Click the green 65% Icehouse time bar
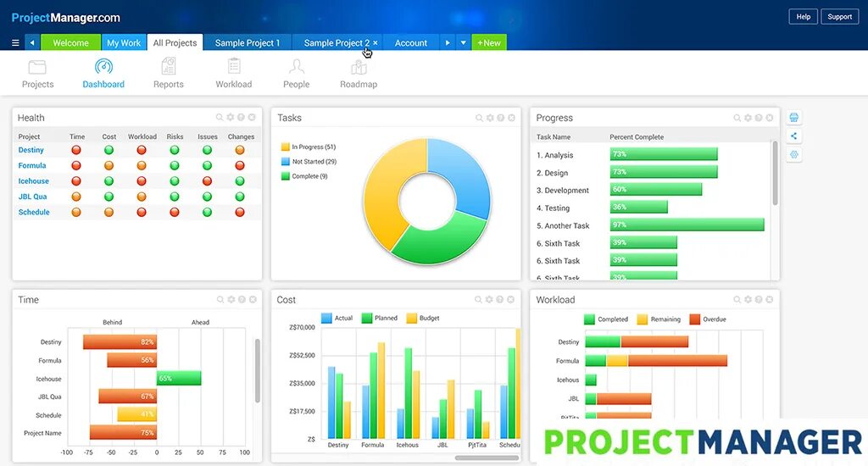 tap(179, 379)
